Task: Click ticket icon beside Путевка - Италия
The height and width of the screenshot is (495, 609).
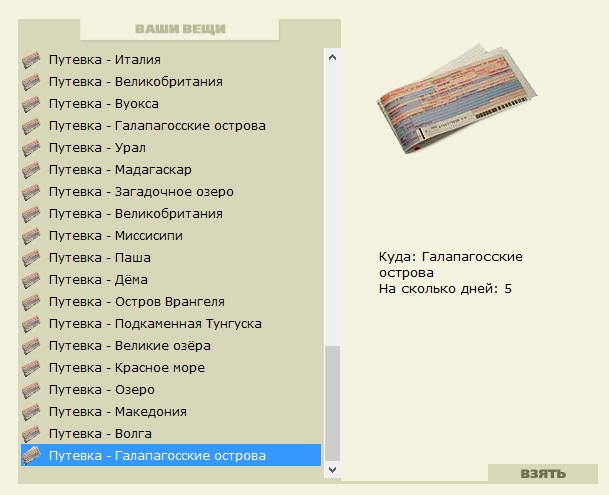Action: click(x=31, y=60)
